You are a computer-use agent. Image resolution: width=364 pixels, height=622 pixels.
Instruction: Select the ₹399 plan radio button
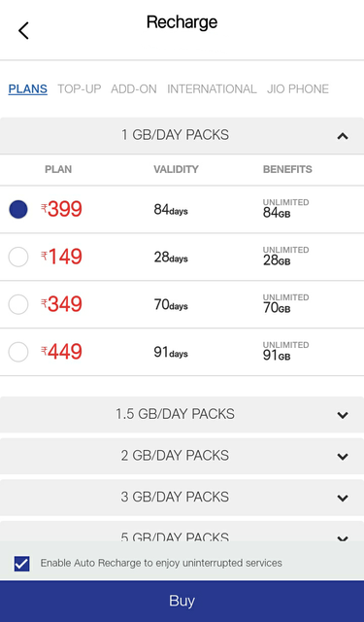pos(18,209)
